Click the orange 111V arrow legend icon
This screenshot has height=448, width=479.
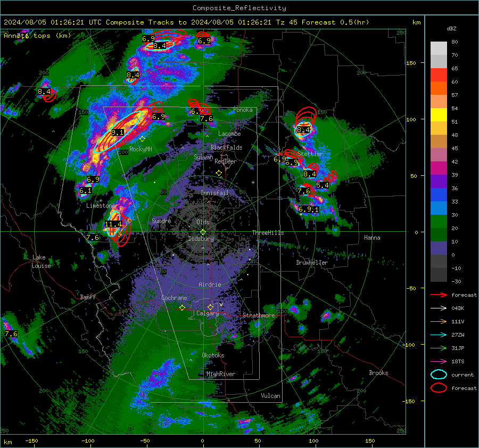[439, 321]
